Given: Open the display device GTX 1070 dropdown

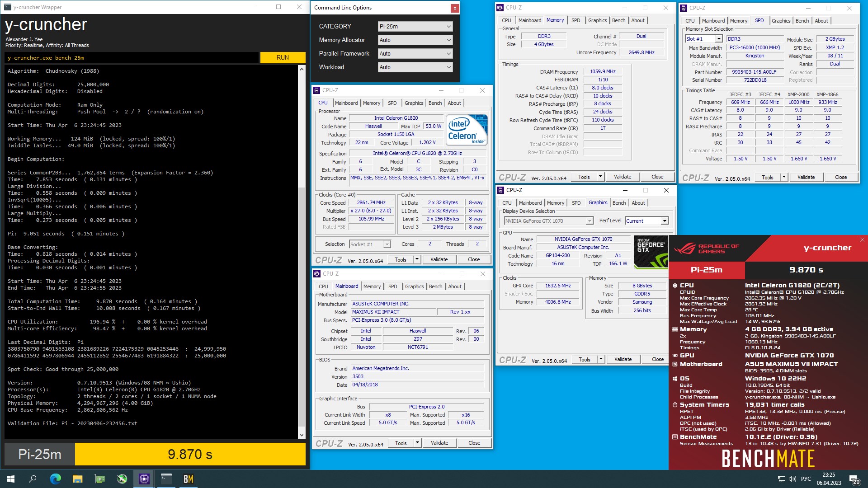Looking at the screenshot, I should (548, 221).
